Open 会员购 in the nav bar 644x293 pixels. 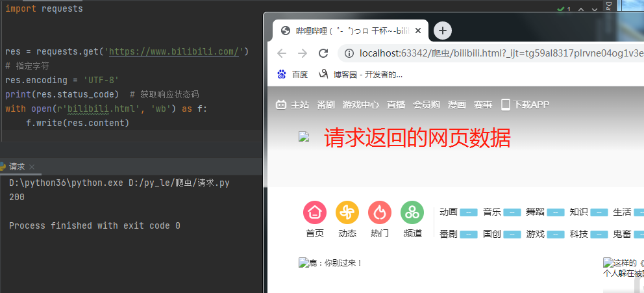click(427, 105)
